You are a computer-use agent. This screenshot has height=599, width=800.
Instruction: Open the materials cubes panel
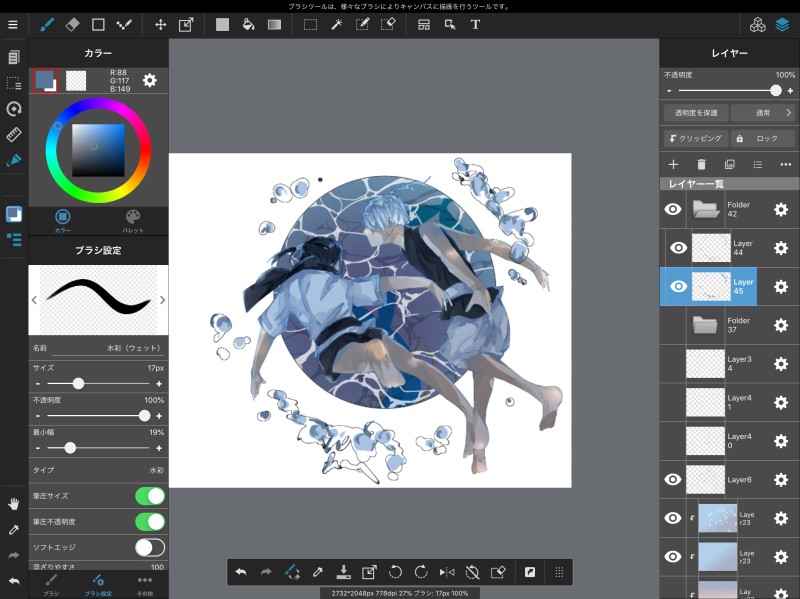pos(758,24)
